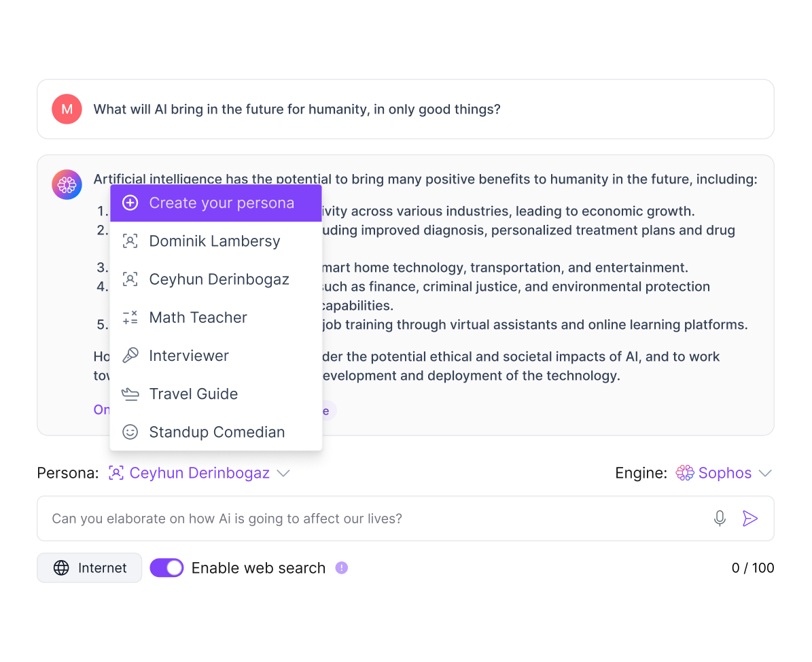
Task: Select Ceyhun Derinbogaz in the persona menu
Action: (x=216, y=279)
